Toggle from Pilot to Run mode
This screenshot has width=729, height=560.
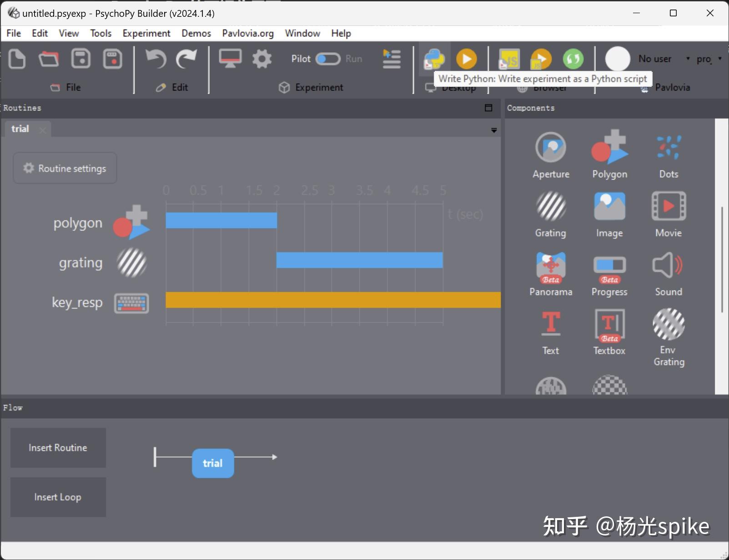(328, 59)
